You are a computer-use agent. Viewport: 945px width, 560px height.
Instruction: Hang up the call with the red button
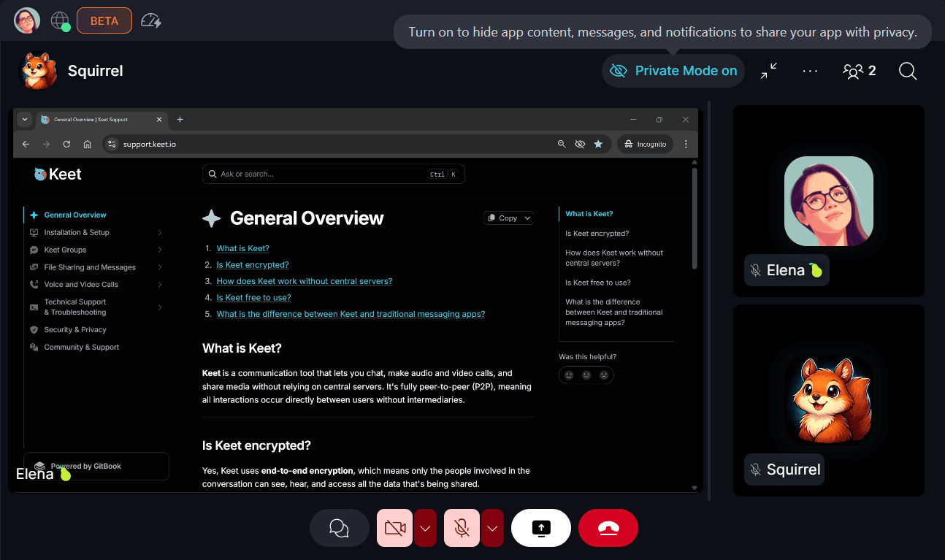(608, 528)
